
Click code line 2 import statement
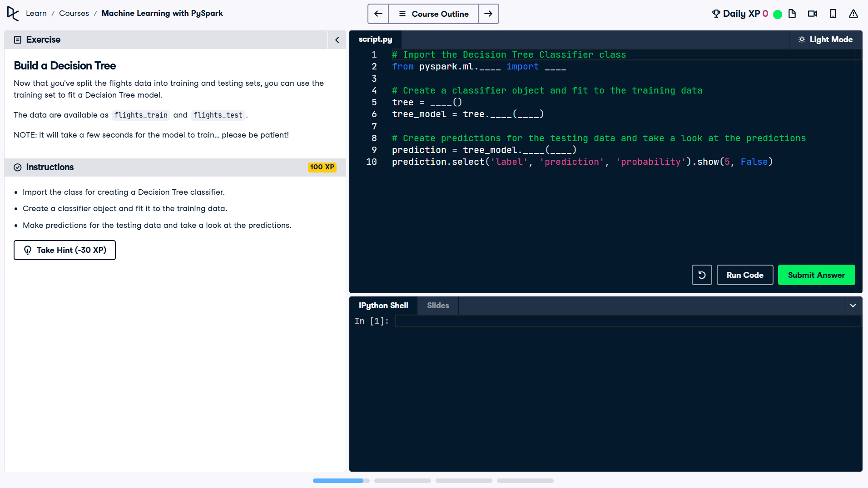[x=479, y=67]
